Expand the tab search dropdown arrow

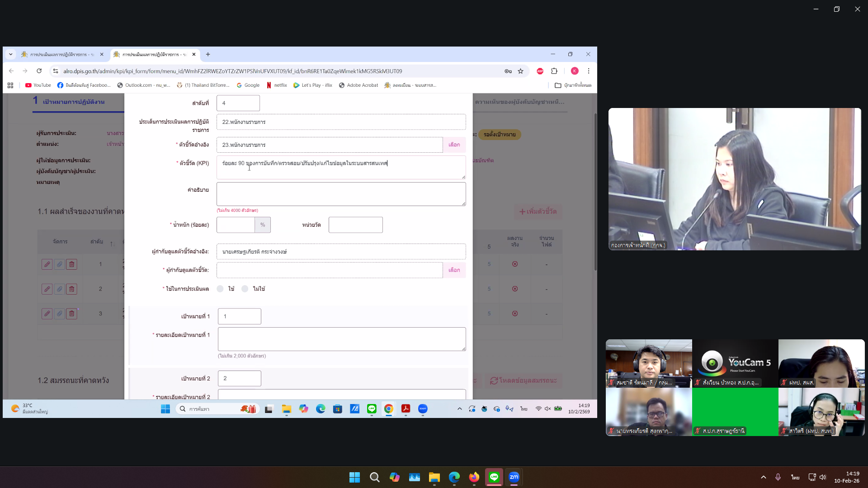pos(11,54)
